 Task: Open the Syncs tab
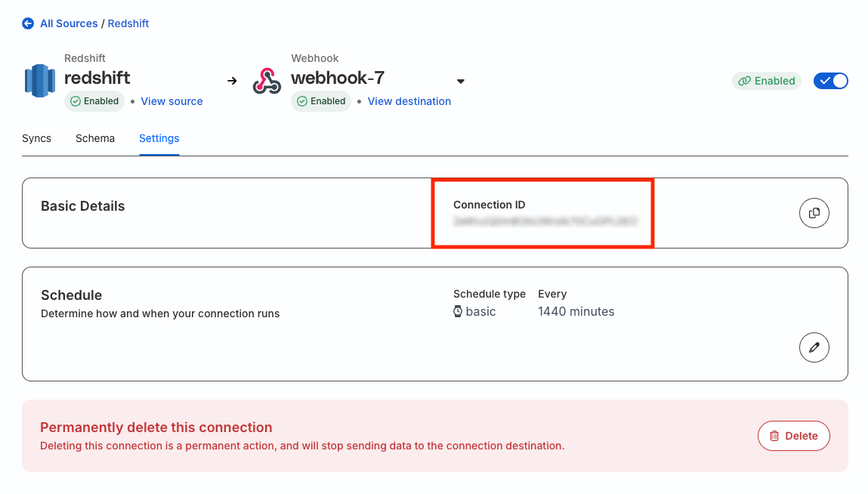coord(36,138)
